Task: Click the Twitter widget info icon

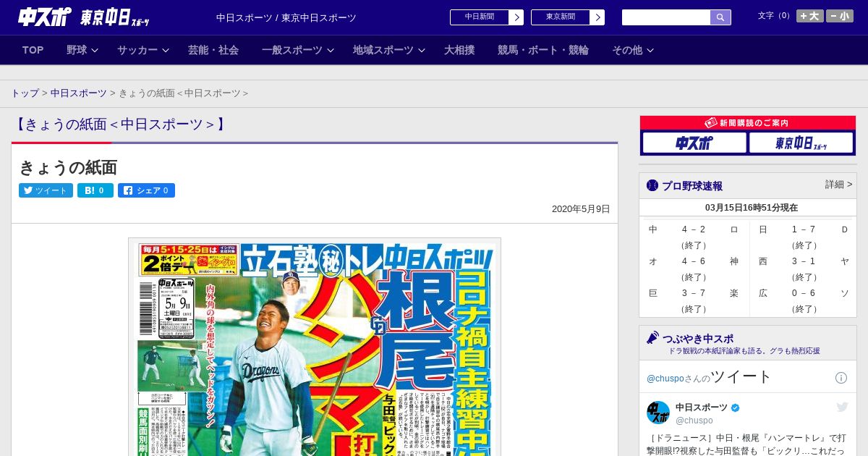Action: tap(841, 378)
